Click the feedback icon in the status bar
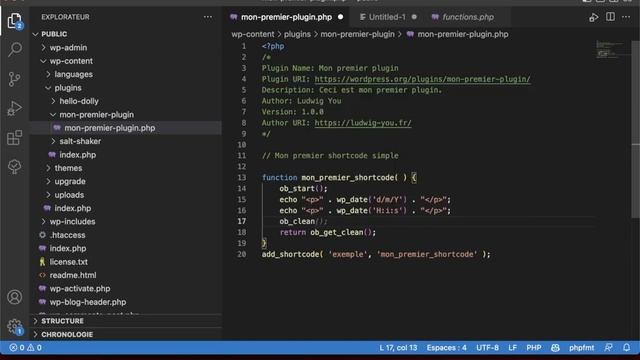Screen dimensions: 640x360 point(608,347)
